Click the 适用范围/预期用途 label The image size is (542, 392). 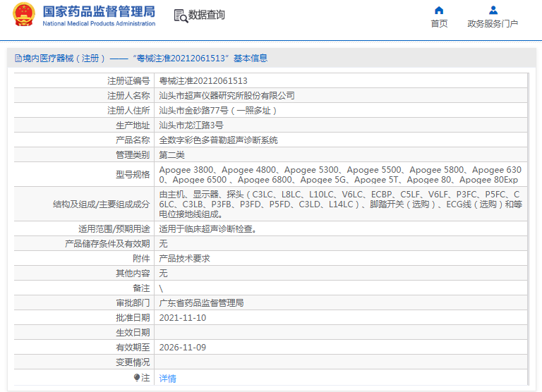114,229
